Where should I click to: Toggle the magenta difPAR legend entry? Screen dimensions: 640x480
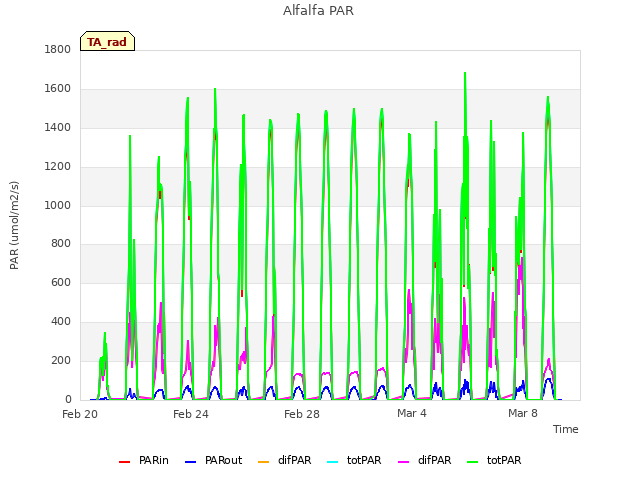tap(425, 460)
